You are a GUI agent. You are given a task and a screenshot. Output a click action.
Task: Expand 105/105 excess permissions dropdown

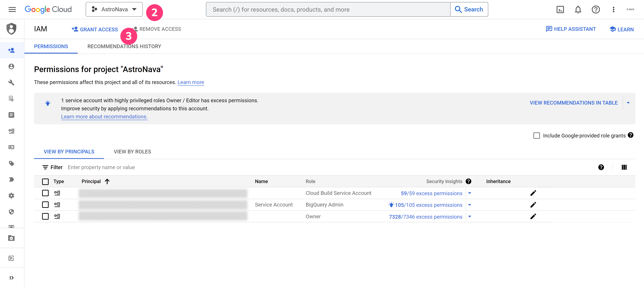470,205
